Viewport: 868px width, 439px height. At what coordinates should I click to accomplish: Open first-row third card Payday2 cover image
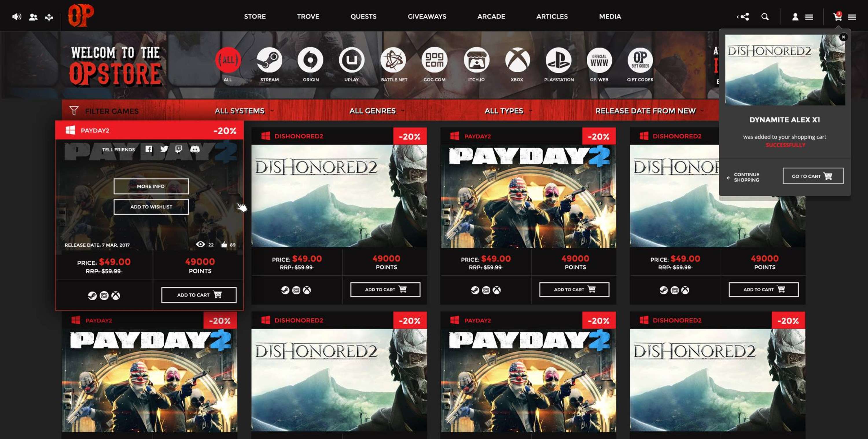528,196
